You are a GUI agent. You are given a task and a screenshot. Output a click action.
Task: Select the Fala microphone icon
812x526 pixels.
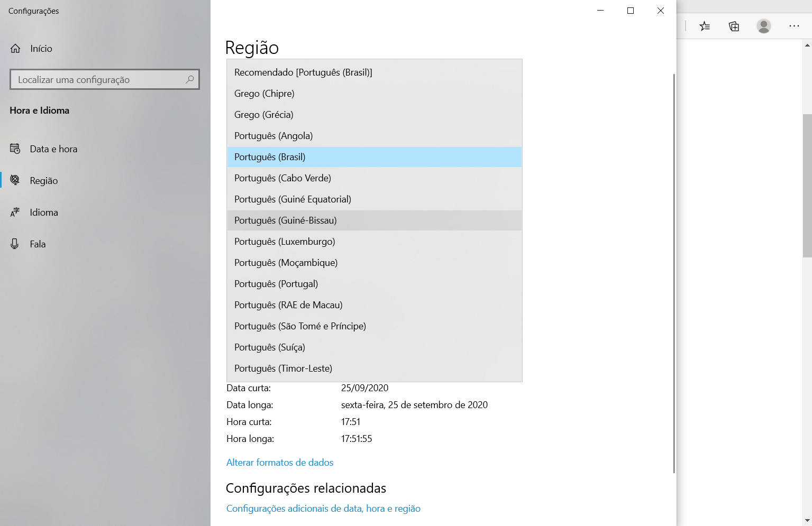tap(15, 244)
